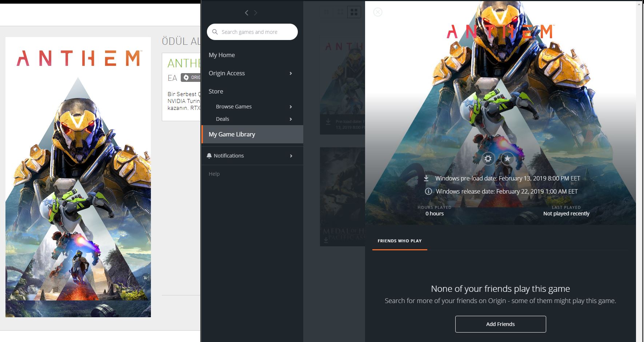Open Notifications in the sidebar
This screenshot has width=644, height=342.
229,156
